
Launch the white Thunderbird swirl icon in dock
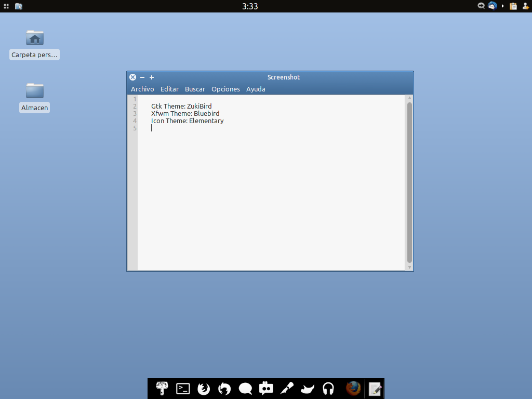[224, 389]
